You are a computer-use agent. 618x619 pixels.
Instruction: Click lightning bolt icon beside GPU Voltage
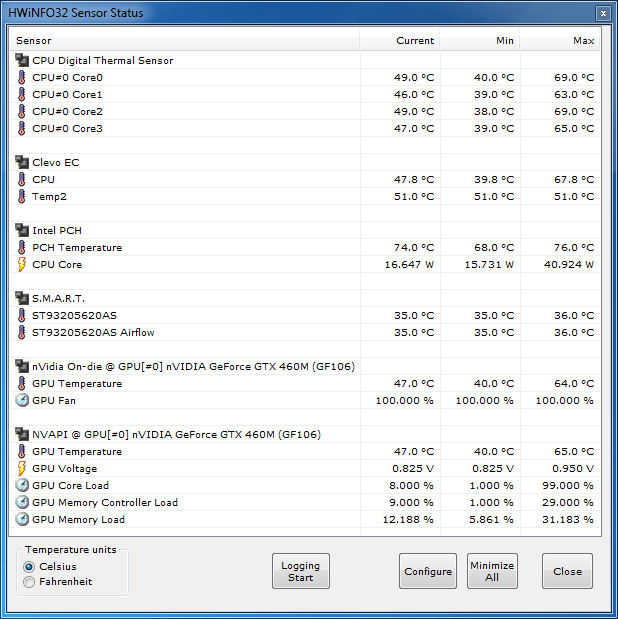[x=22, y=469]
